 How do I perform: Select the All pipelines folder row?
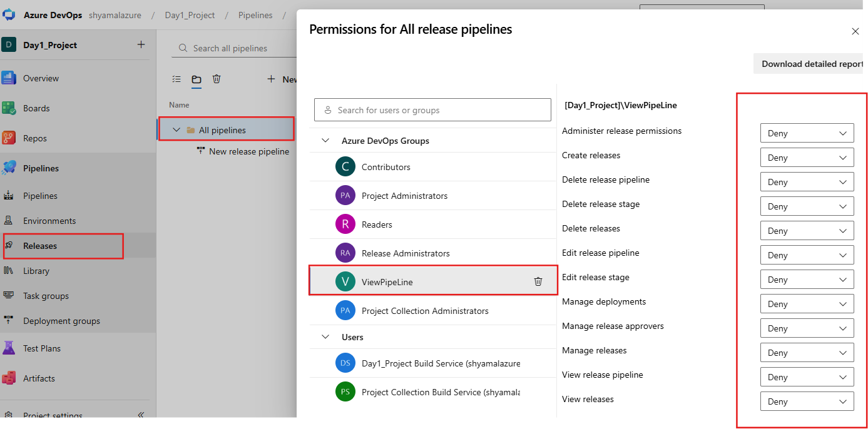coord(226,130)
